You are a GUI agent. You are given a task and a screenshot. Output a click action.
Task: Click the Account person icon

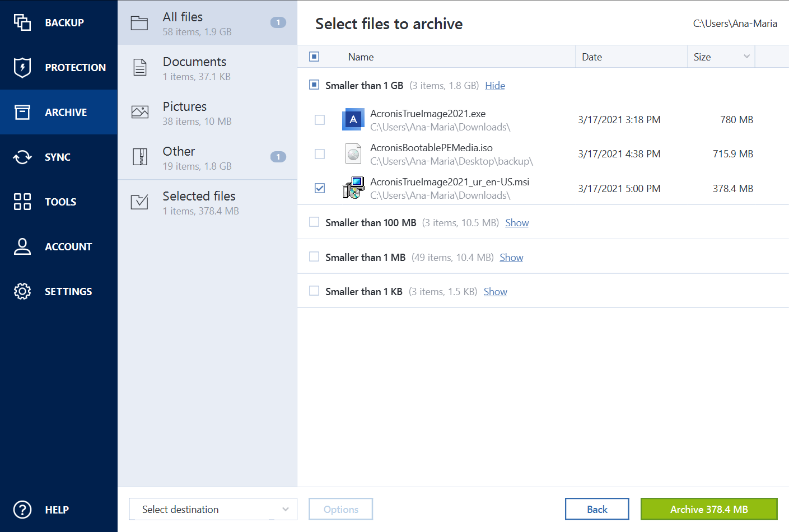22,246
